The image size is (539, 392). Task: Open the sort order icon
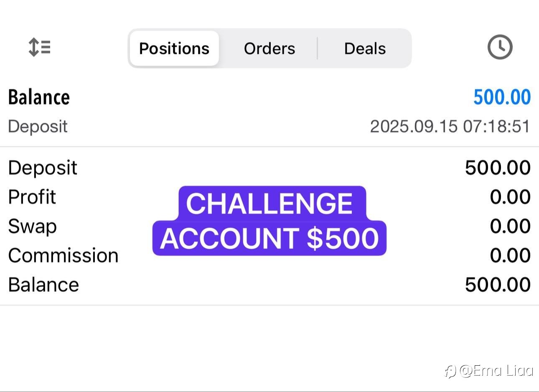[x=39, y=47]
